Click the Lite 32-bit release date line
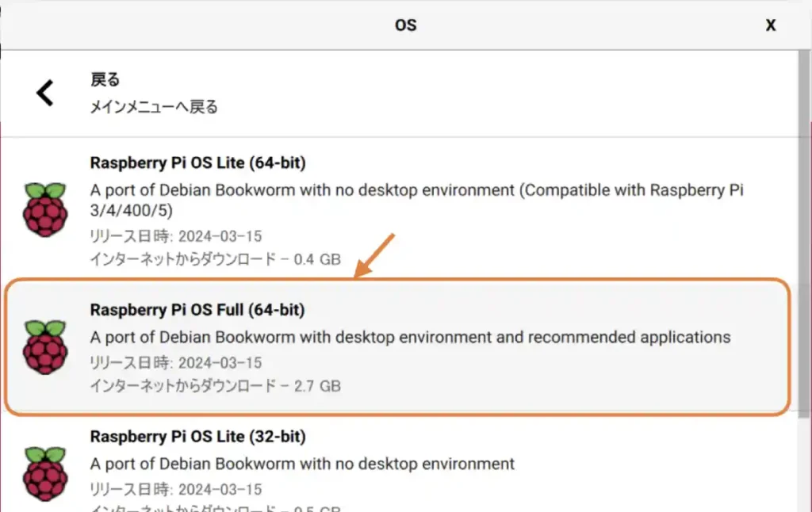This screenshot has height=512, width=812. pyautogui.click(x=176, y=489)
